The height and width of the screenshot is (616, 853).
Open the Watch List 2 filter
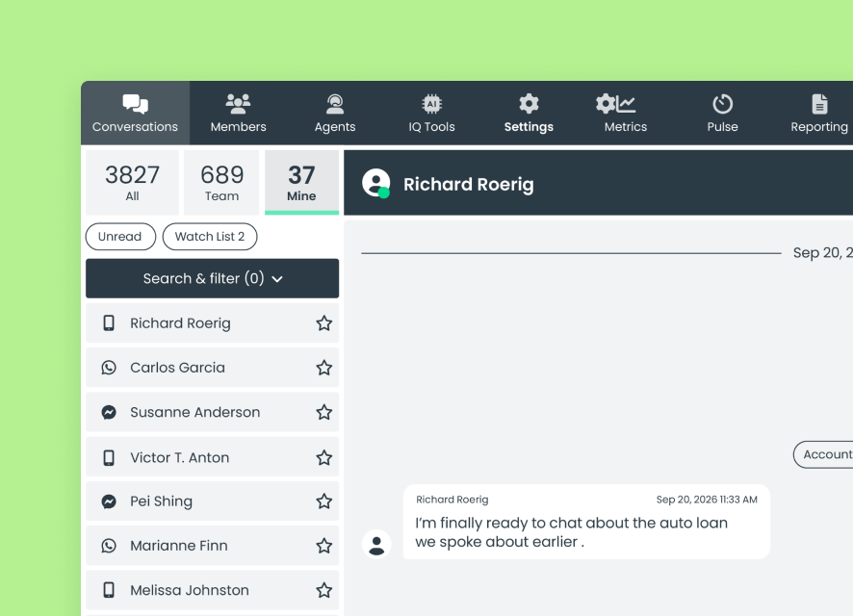tap(210, 237)
